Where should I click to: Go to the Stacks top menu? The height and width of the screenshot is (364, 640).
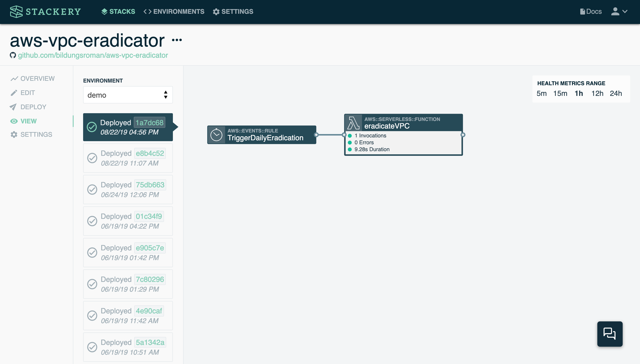point(118,12)
